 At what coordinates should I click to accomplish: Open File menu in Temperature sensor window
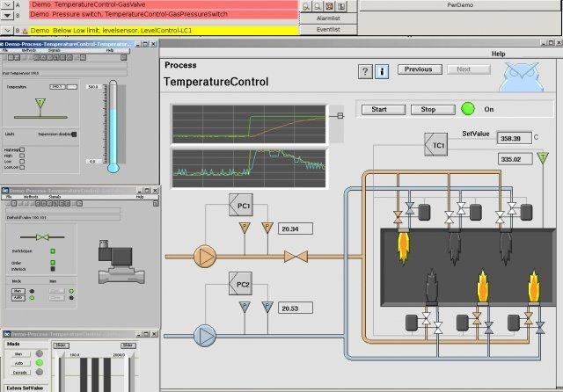click(5, 50)
